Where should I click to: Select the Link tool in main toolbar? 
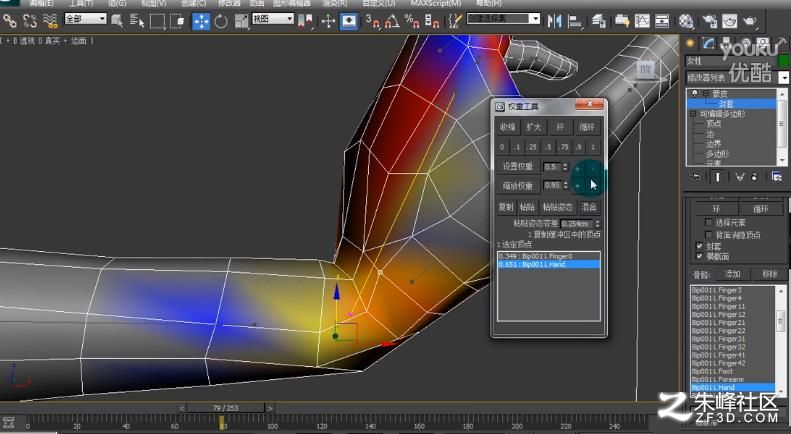(10, 21)
